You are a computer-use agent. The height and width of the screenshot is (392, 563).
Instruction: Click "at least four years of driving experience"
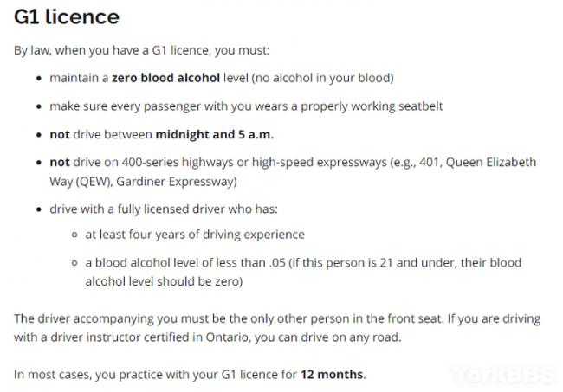click(x=194, y=235)
